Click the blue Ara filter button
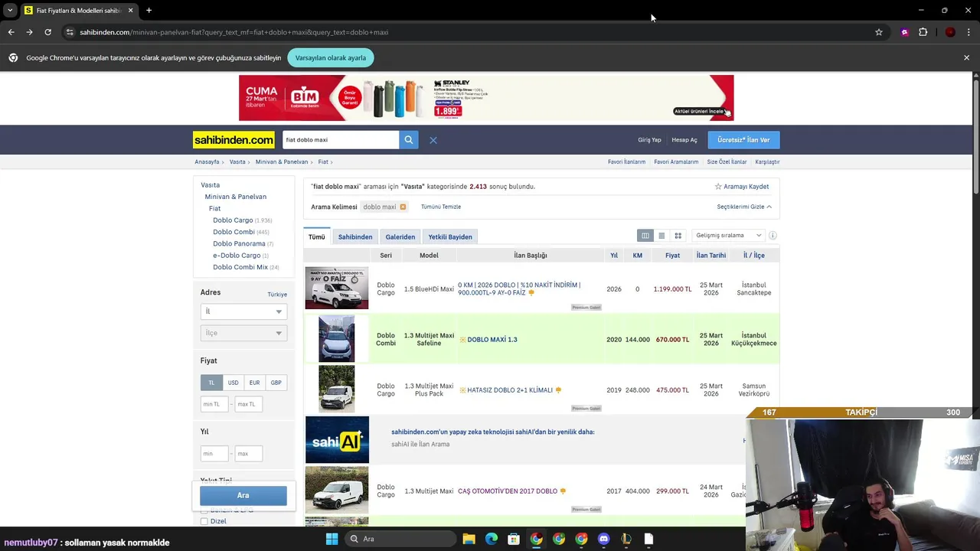The height and width of the screenshot is (551, 980). [243, 495]
